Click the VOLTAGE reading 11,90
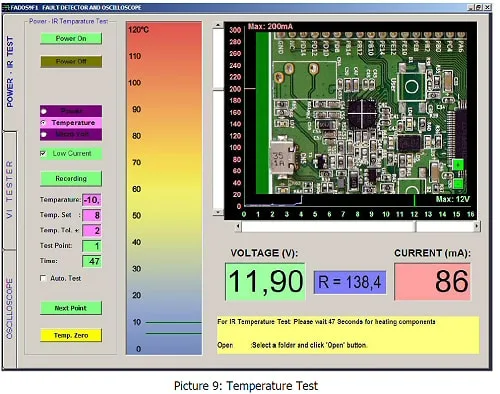The width and height of the screenshot is (500, 394). pos(265,282)
